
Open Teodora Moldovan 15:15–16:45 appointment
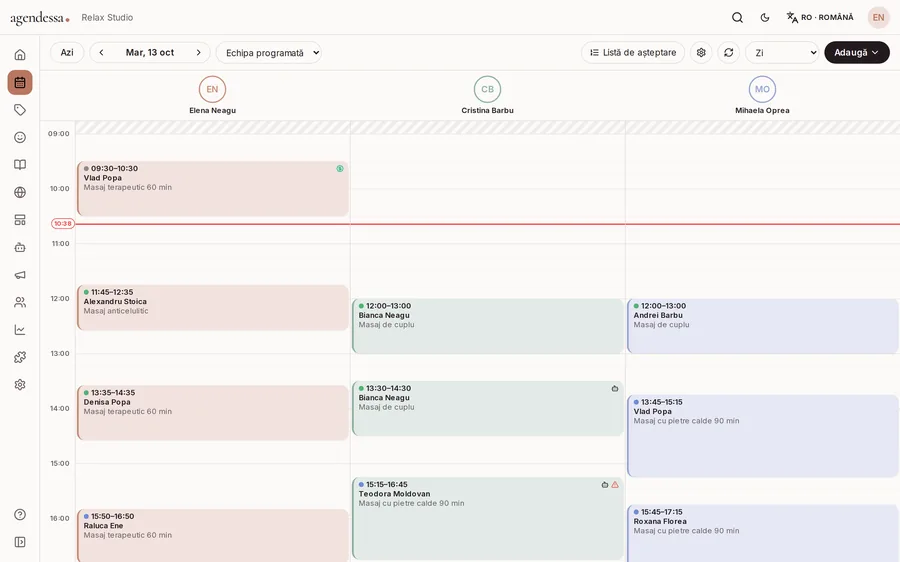coord(488,518)
